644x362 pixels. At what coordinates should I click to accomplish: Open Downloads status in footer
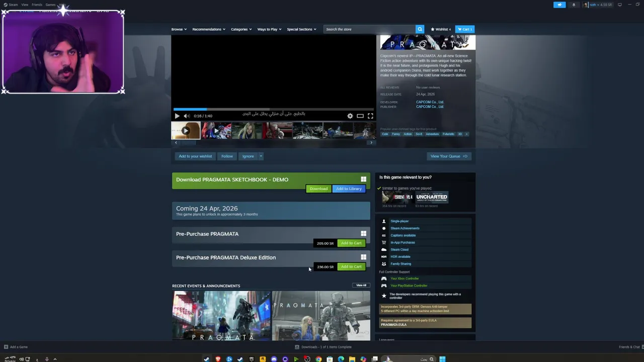323,347
